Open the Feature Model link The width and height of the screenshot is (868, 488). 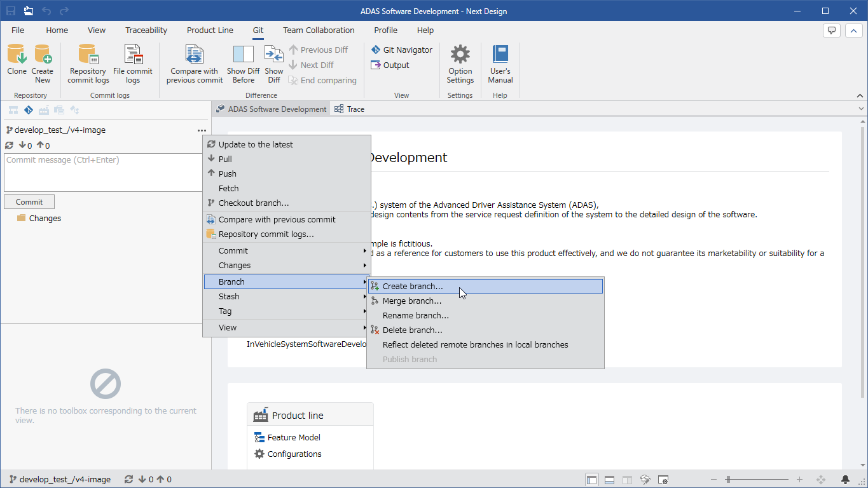[x=287, y=437]
